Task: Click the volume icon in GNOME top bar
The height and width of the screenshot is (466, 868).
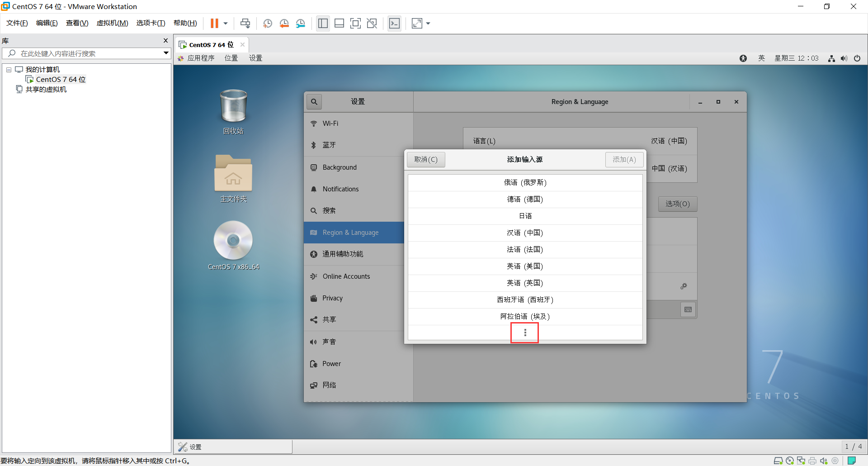Action: point(844,58)
